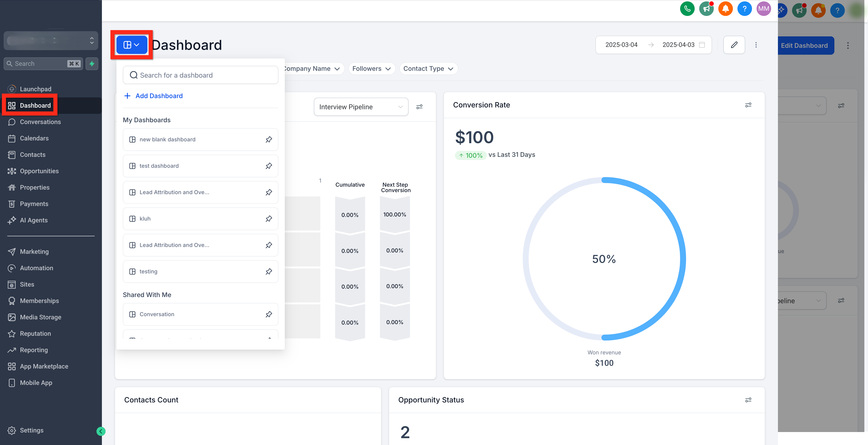
Task: Open the Followers filter dropdown
Action: point(371,69)
